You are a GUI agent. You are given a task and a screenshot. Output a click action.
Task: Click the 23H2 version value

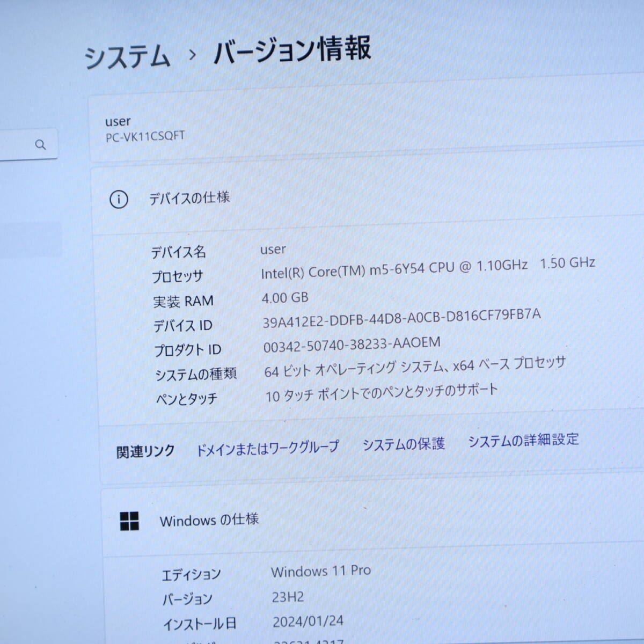[x=288, y=597]
